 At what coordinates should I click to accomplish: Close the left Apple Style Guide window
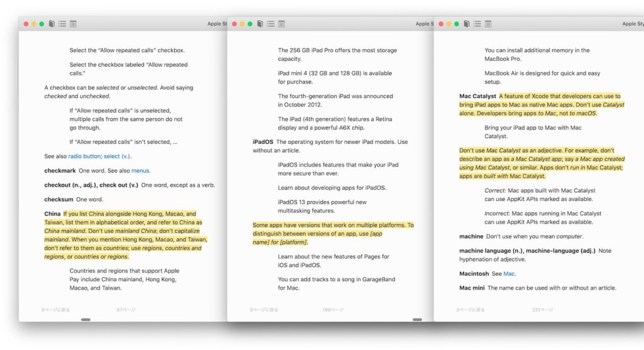coord(26,24)
